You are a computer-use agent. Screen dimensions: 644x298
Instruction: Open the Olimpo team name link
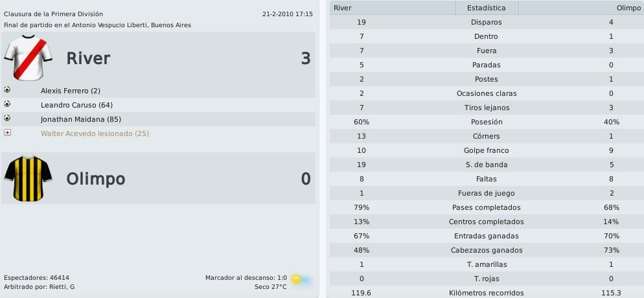point(96,179)
